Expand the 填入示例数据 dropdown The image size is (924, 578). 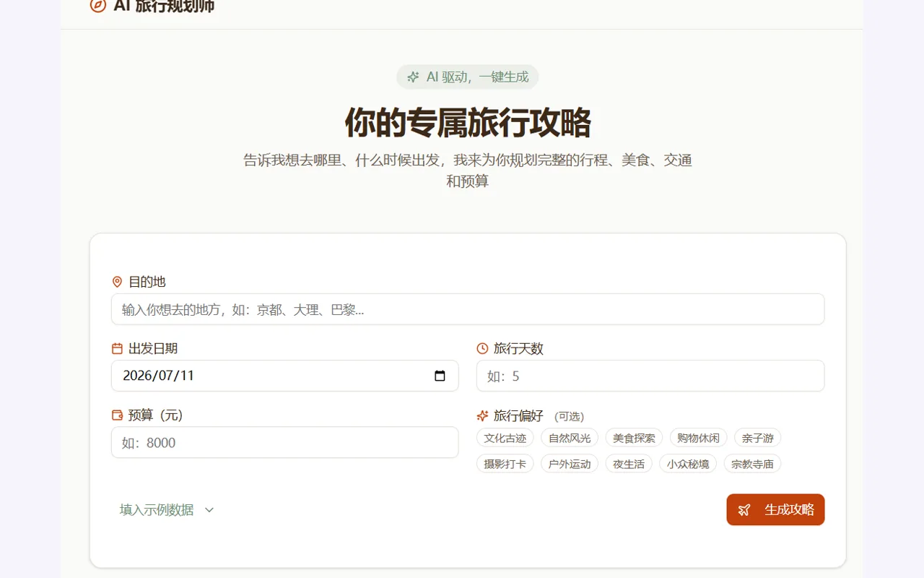click(x=167, y=510)
